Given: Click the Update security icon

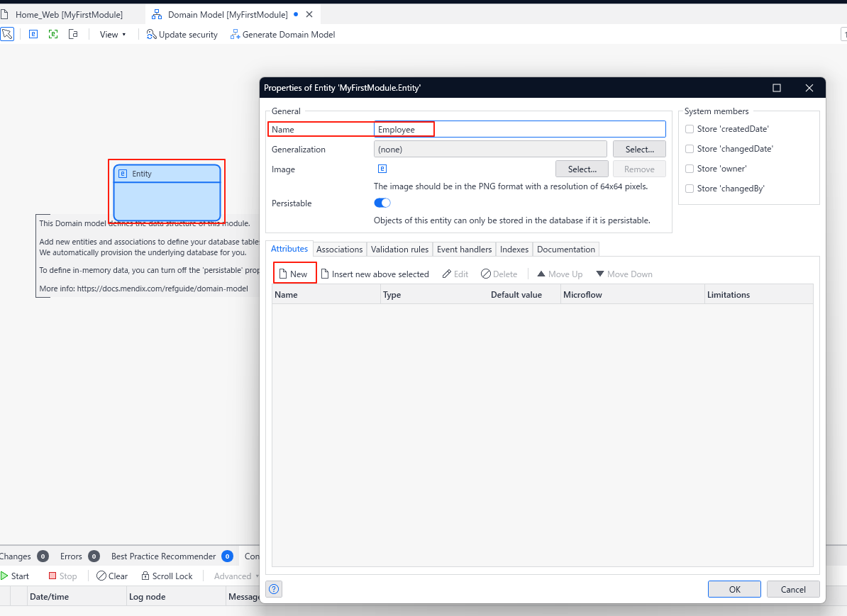Looking at the screenshot, I should point(151,35).
